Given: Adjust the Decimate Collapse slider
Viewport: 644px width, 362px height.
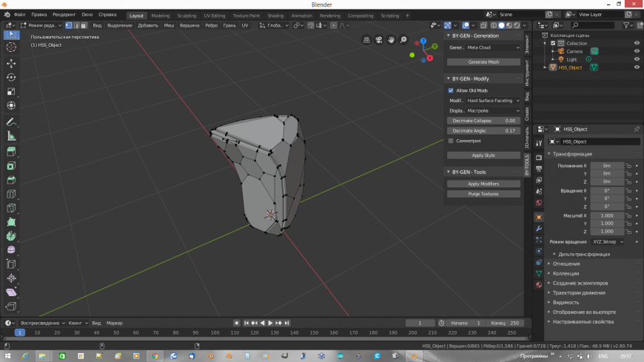Looking at the screenshot, I should [483, 121].
